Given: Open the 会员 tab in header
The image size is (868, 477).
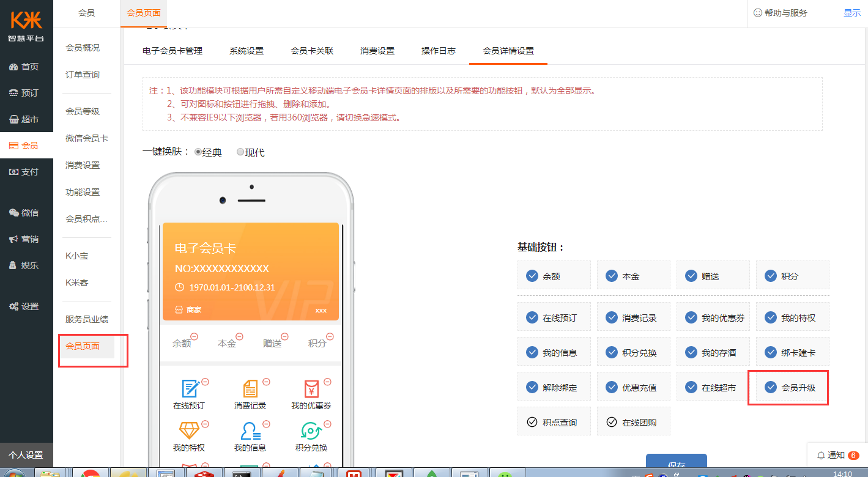Looking at the screenshot, I should coord(86,13).
